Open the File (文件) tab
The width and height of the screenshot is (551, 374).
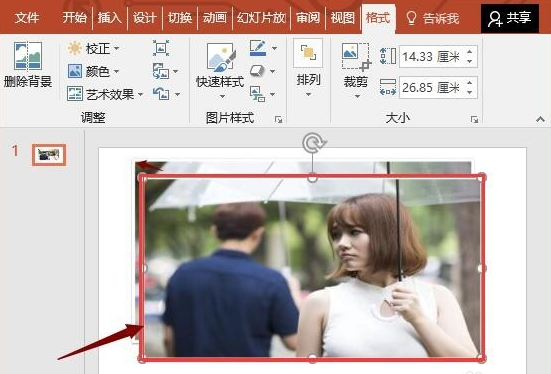(x=27, y=18)
